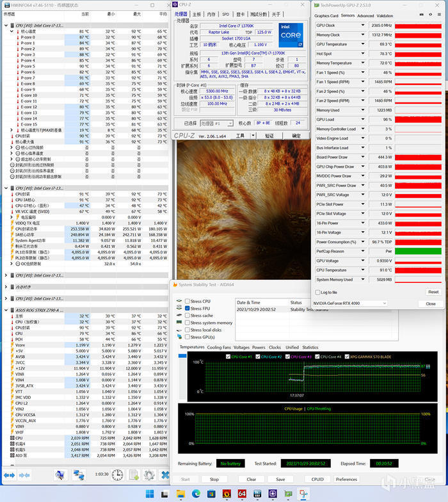Switch to FurMark flame icon on taskbar

[227, 494]
